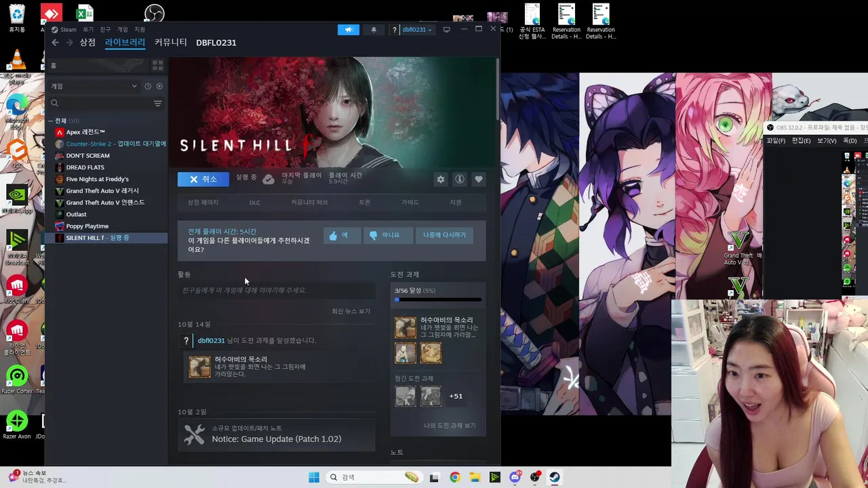Screen dimensions: 868x488
Task: Click the blue 취소 button
Action: [203, 179]
